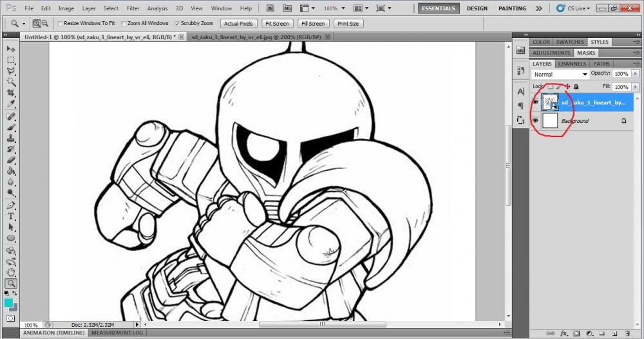Enable Resize Windows To Fit checkbox
The width and height of the screenshot is (644, 339).
61,23
